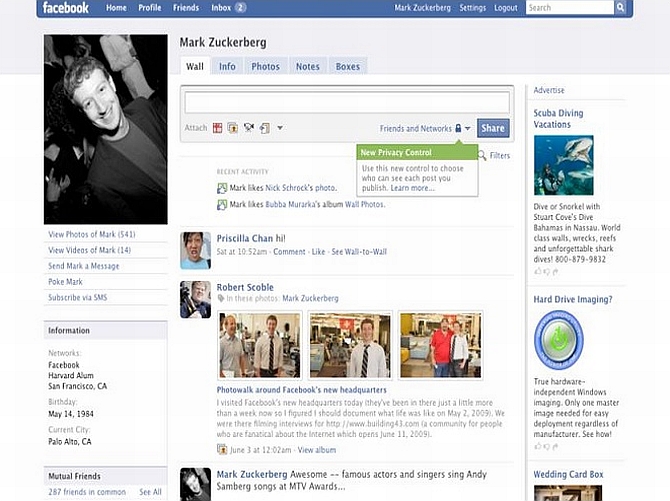Attach a photo using the photo icon
The width and height of the screenshot is (670, 501).
tap(232, 128)
